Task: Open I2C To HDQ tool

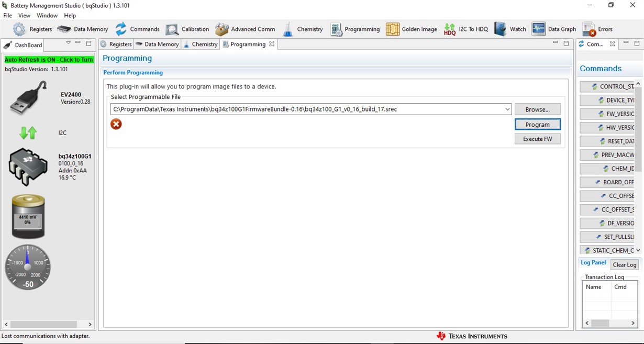Action: (466, 29)
